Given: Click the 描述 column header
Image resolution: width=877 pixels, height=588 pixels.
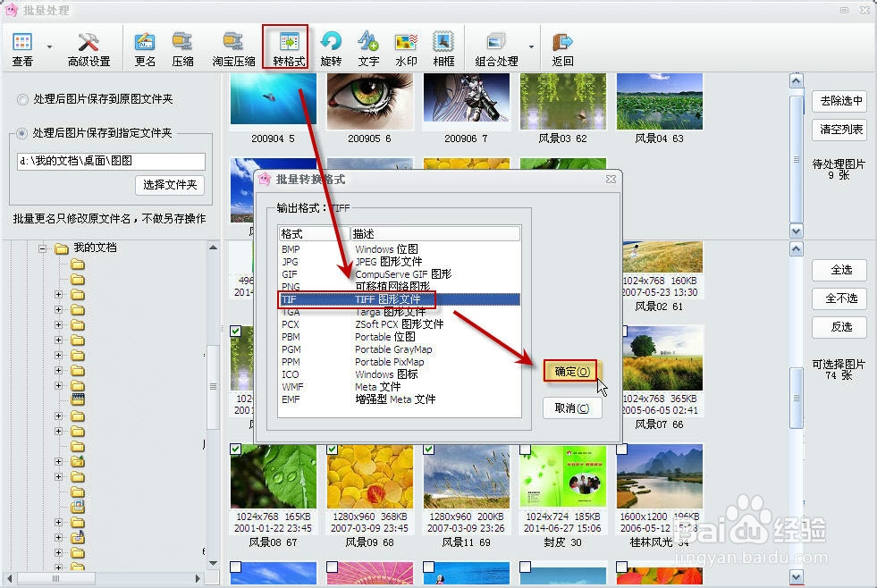Looking at the screenshot, I should 435,233.
